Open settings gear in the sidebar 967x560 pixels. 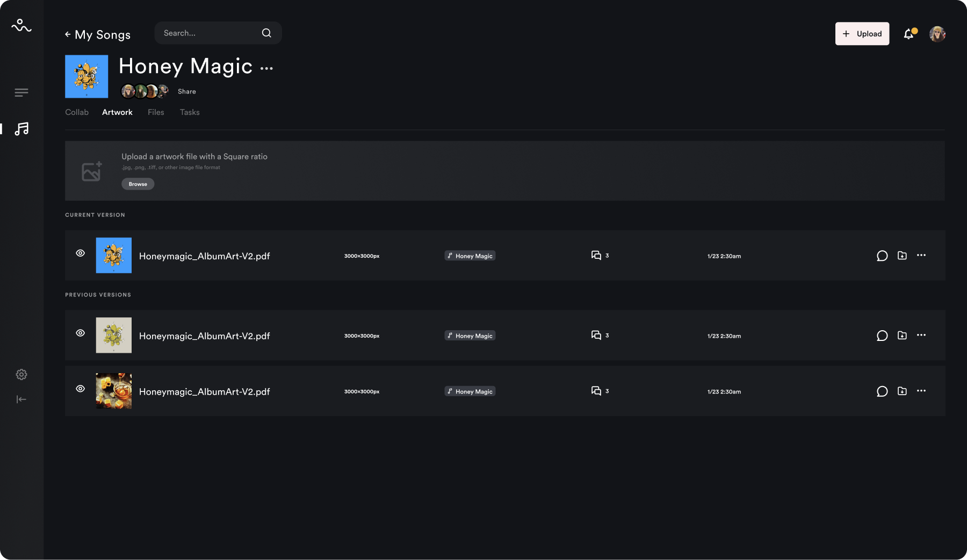[21, 374]
